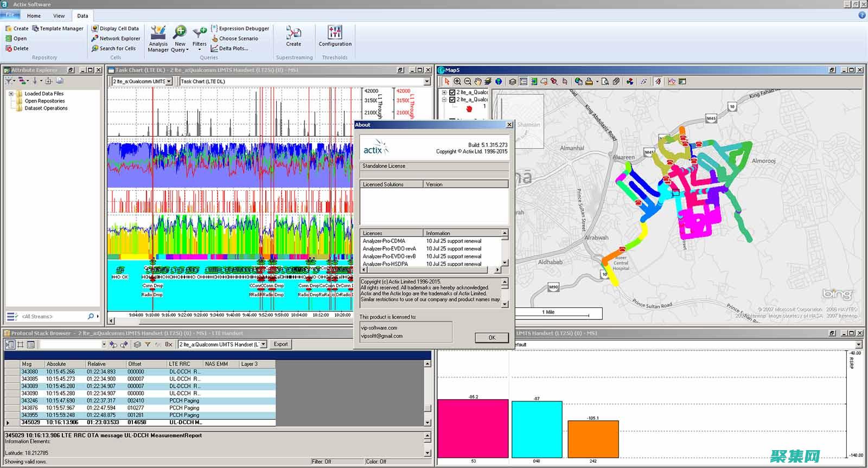Image resolution: width=868 pixels, height=468 pixels.
Task: Switch to the View ribbon tab
Action: (x=59, y=16)
